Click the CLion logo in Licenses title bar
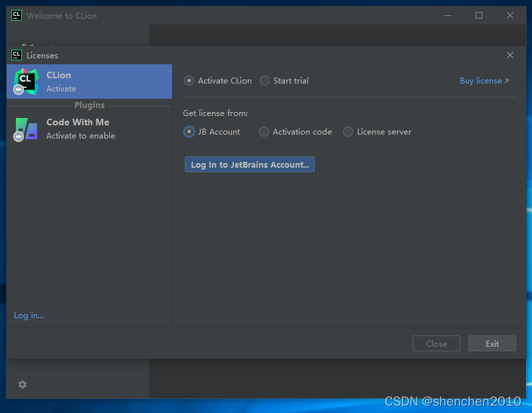The width and height of the screenshot is (532, 413). [17, 55]
